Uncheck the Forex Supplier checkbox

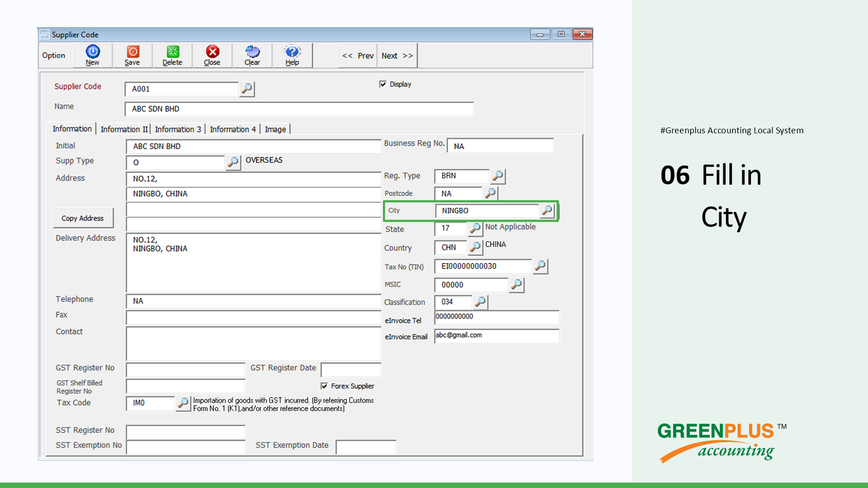coord(324,386)
